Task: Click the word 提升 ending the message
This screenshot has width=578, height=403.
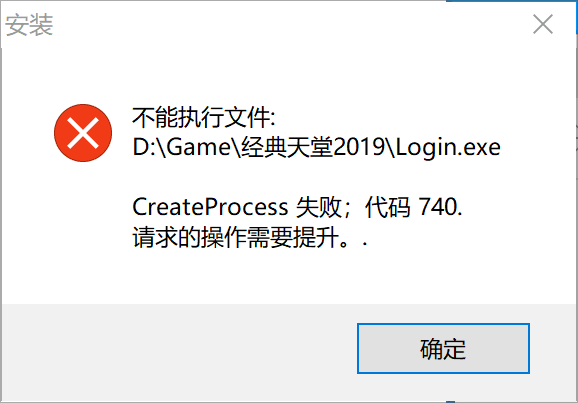Action: [316, 237]
